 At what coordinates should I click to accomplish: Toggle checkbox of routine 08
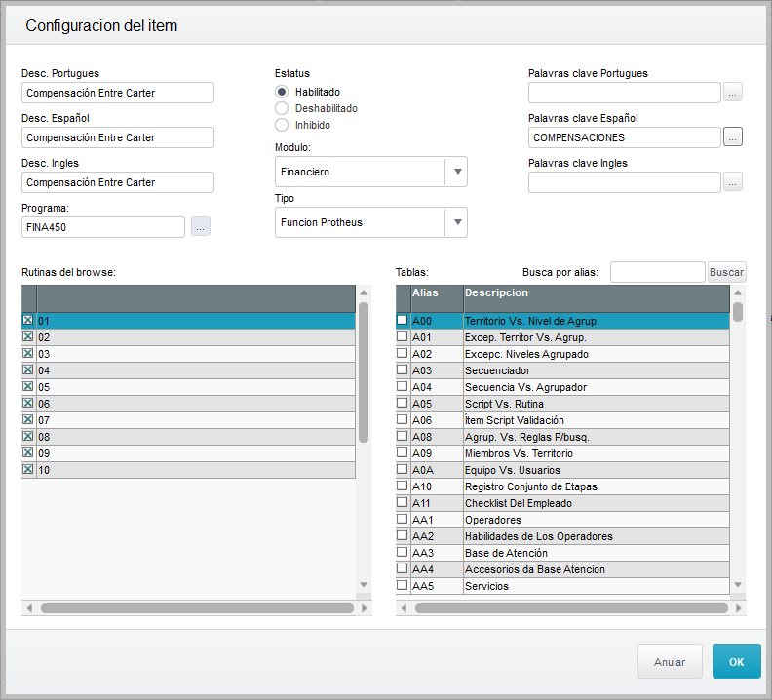tap(28, 437)
